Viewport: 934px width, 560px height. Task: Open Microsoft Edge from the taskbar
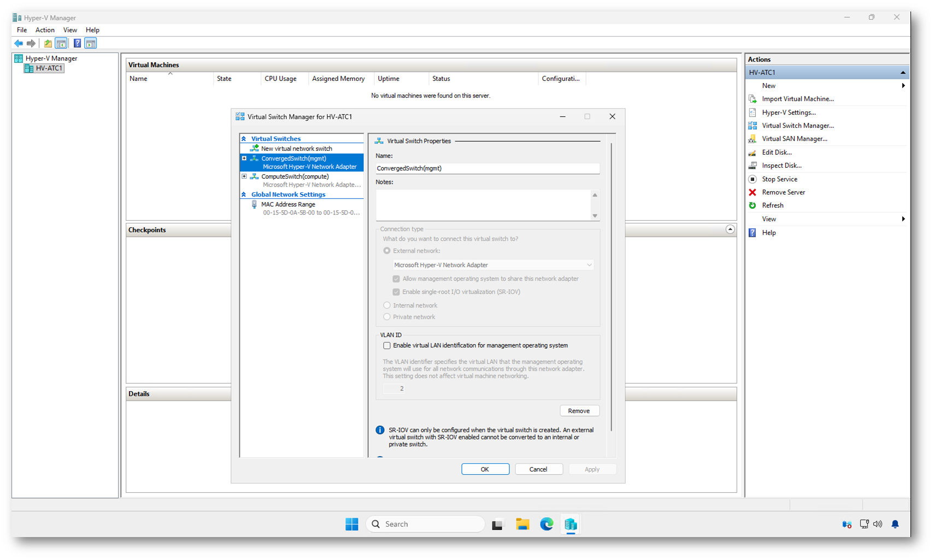[x=547, y=524]
